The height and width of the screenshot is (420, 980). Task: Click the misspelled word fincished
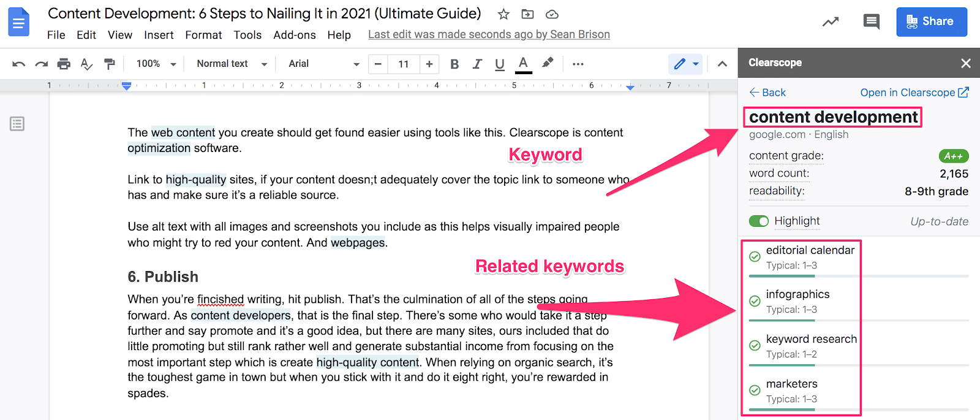point(221,299)
